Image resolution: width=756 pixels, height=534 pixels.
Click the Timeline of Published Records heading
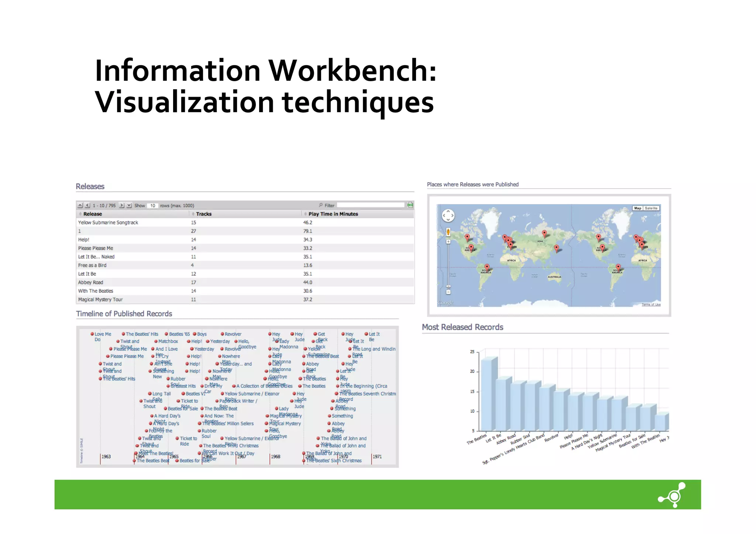point(124,314)
